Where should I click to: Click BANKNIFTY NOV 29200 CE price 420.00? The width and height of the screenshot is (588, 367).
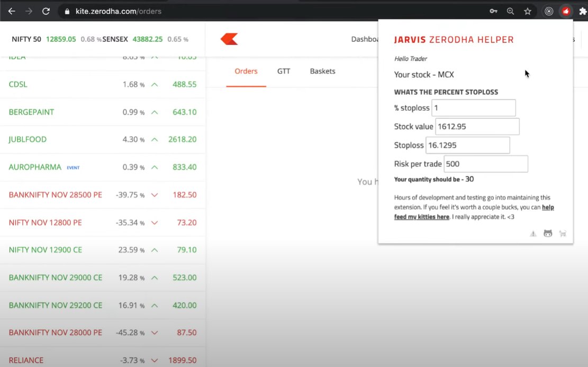click(x=185, y=306)
